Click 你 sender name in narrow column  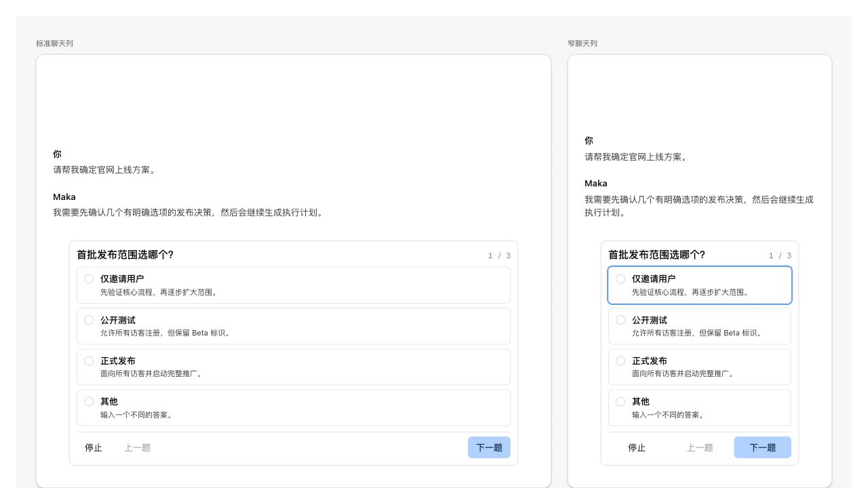tap(589, 140)
